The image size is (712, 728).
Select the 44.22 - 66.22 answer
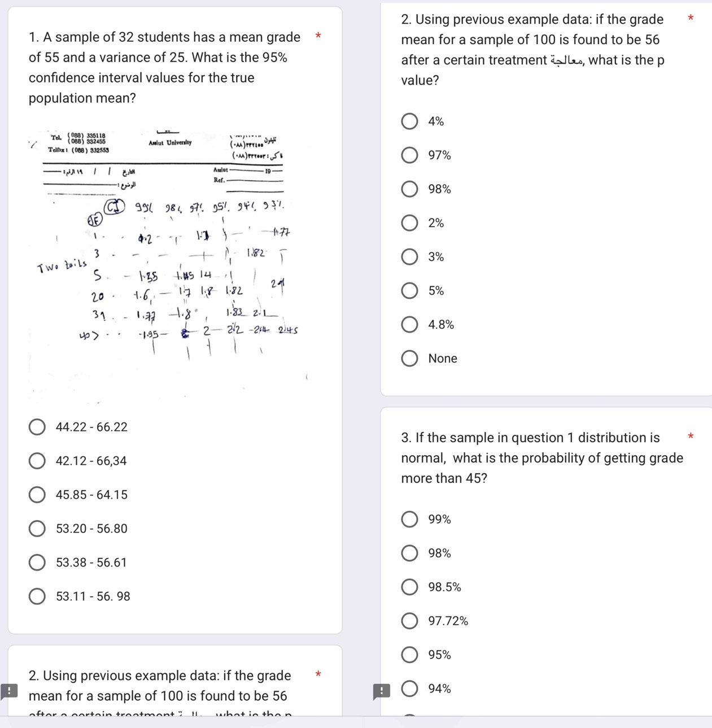[x=37, y=427]
